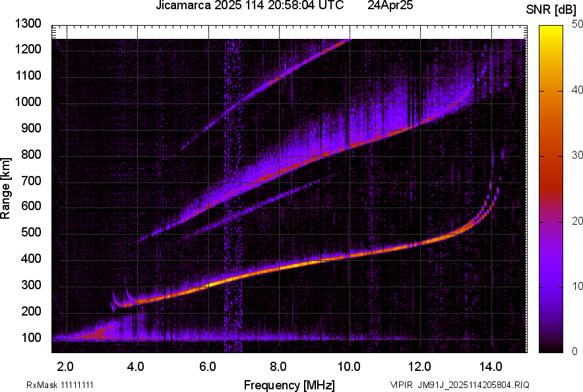Click the 'Range [km]' axis label
This screenshot has height=392, width=583.
pos(5,188)
